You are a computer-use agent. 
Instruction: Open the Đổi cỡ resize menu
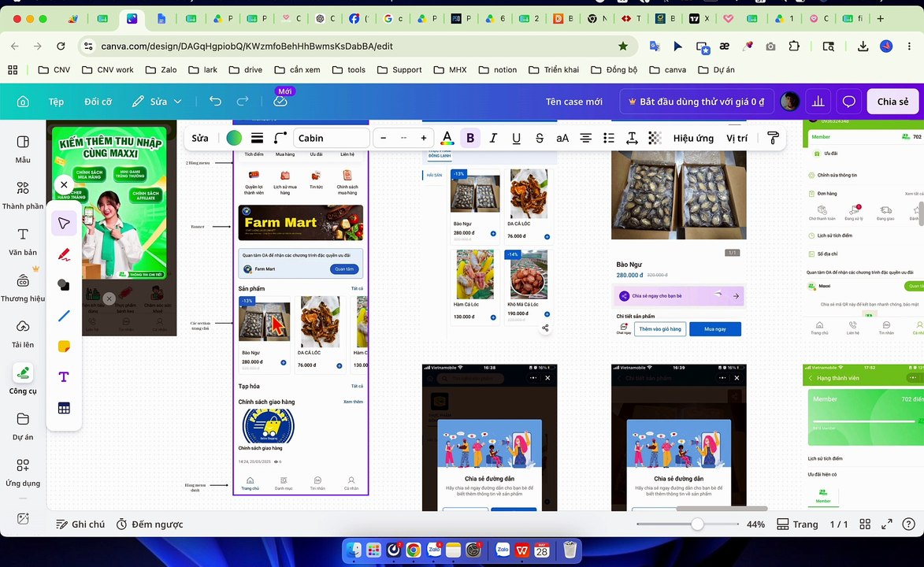point(98,102)
